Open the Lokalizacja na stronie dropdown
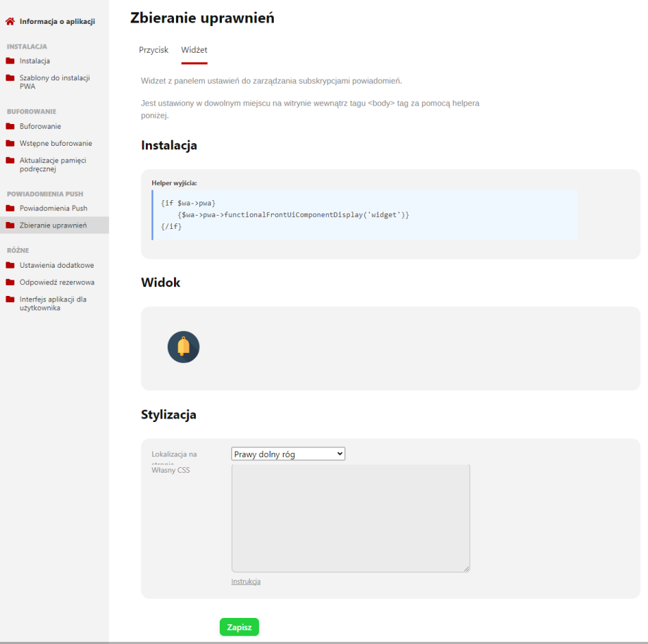Screen dimensions: 648x644 288,454
